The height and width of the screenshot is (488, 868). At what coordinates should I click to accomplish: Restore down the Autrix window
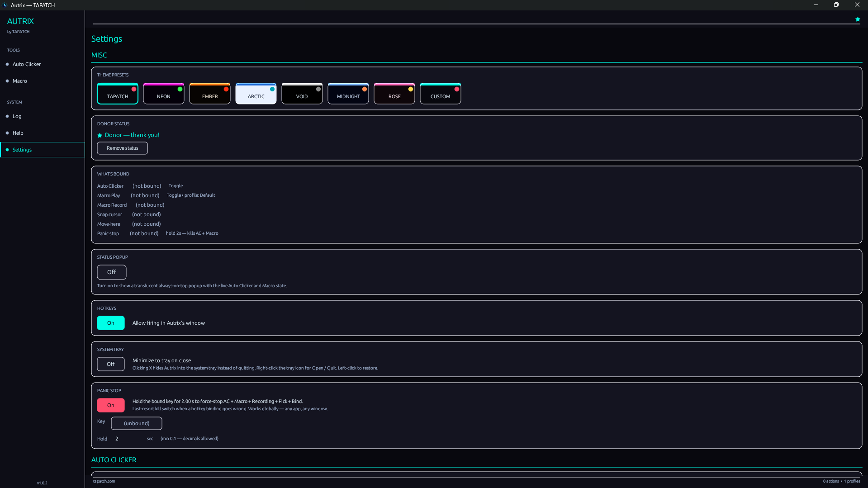click(x=836, y=5)
